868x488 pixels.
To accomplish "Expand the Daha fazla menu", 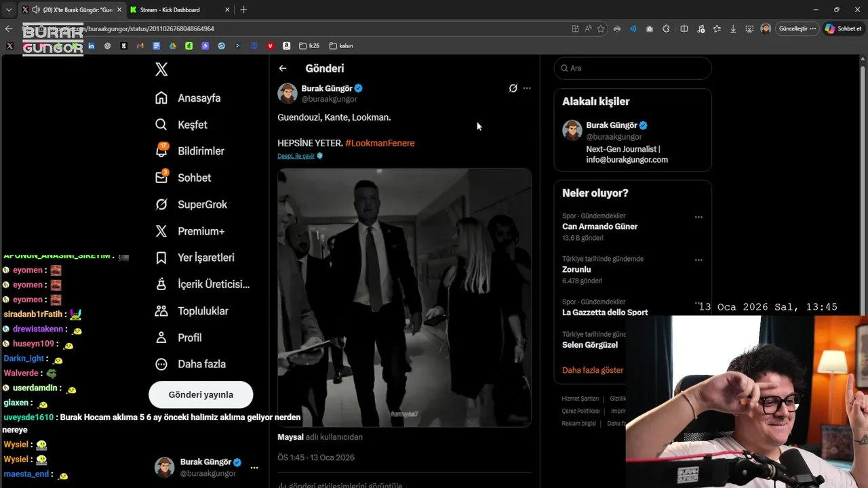I will (x=191, y=364).
